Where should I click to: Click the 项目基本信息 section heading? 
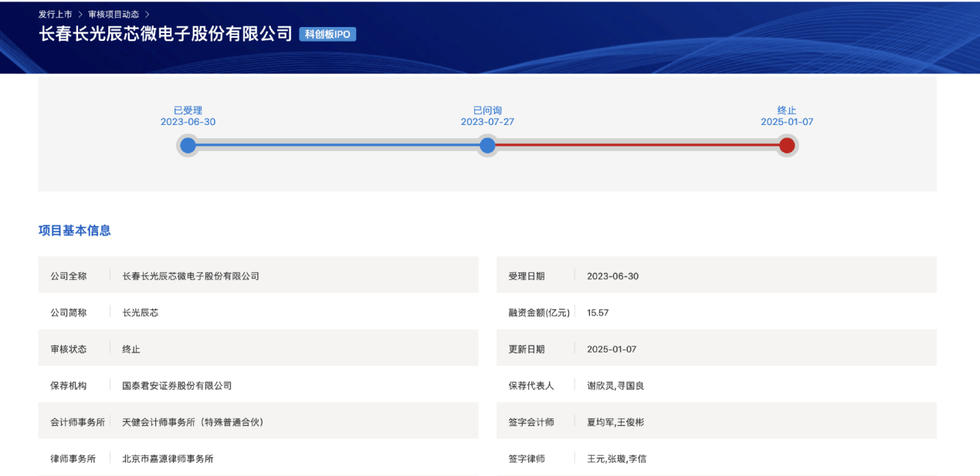pyautogui.click(x=75, y=231)
